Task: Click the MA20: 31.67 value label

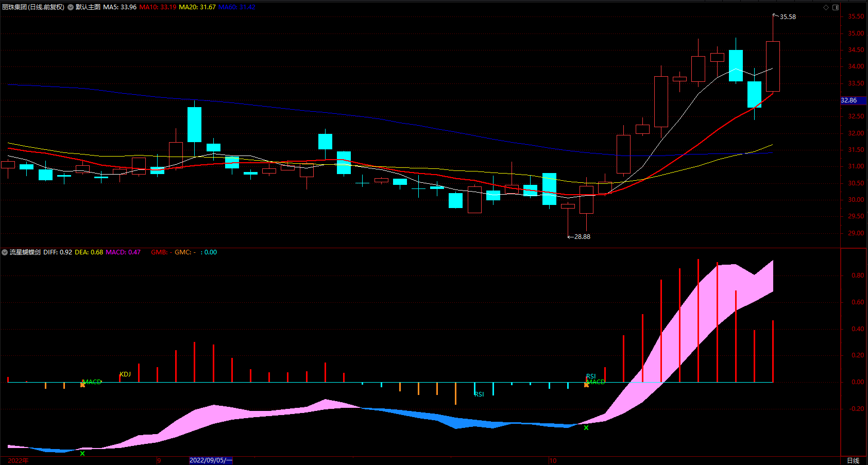Action: click(197, 7)
